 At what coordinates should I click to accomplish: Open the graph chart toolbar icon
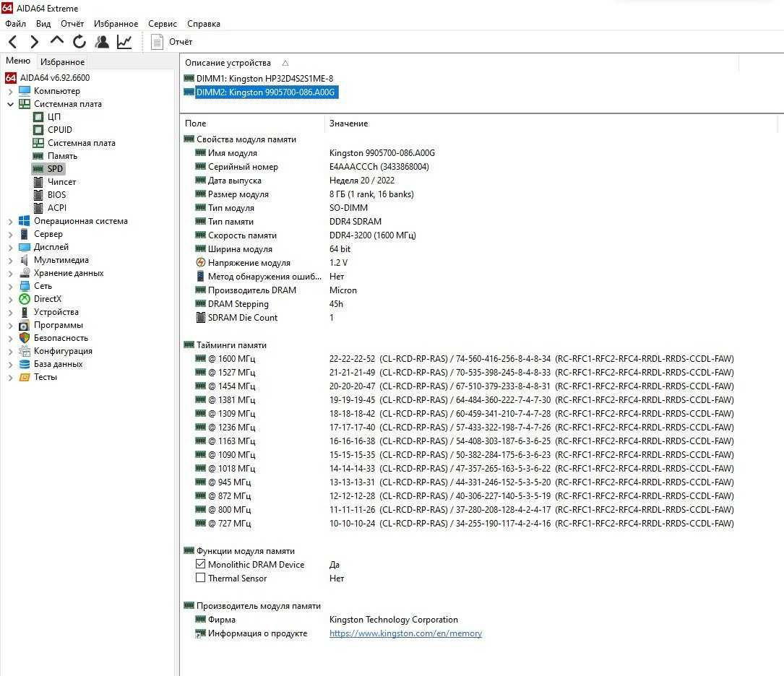pos(124,42)
